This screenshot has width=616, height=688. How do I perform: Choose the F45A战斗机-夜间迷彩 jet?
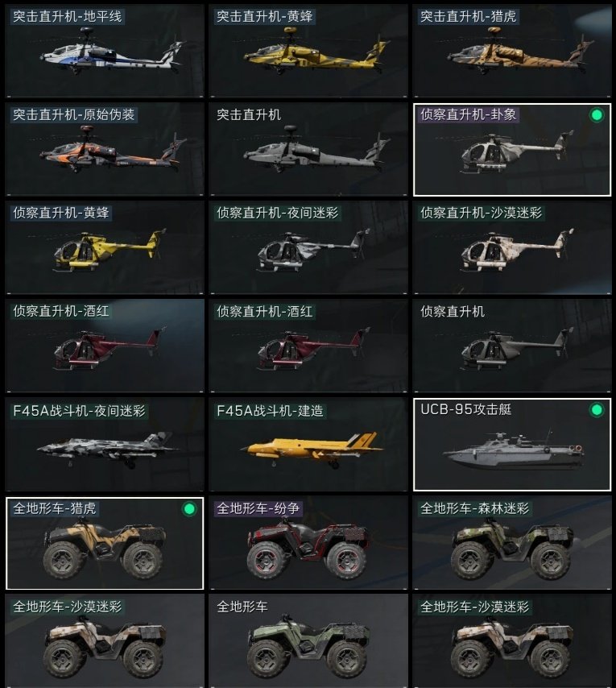tap(105, 445)
